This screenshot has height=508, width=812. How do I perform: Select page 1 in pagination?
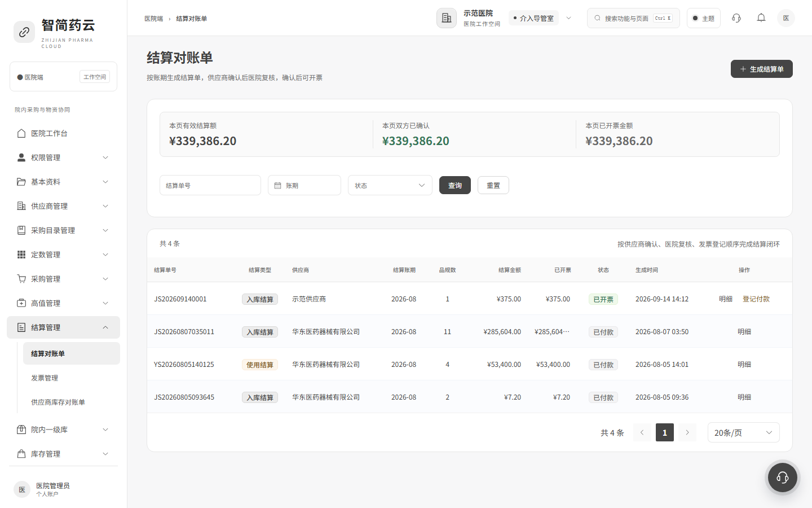[x=665, y=432]
